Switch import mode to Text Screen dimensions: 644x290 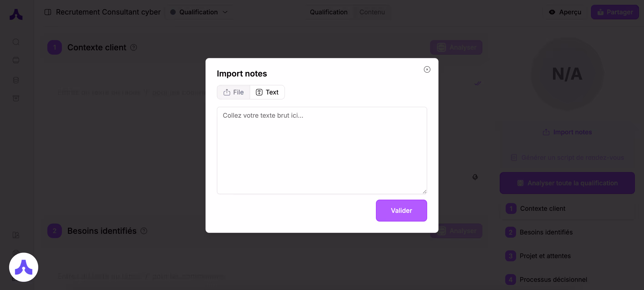pyautogui.click(x=267, y=92)
